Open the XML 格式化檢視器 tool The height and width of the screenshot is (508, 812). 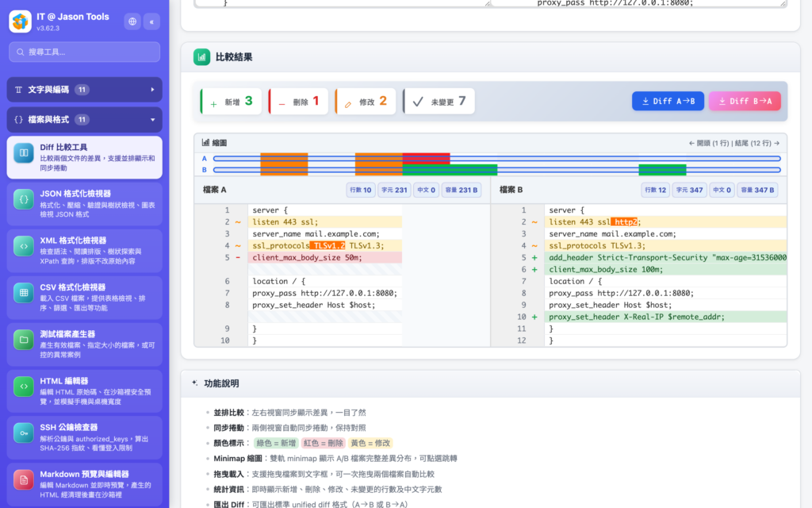(x=84, y=251)
